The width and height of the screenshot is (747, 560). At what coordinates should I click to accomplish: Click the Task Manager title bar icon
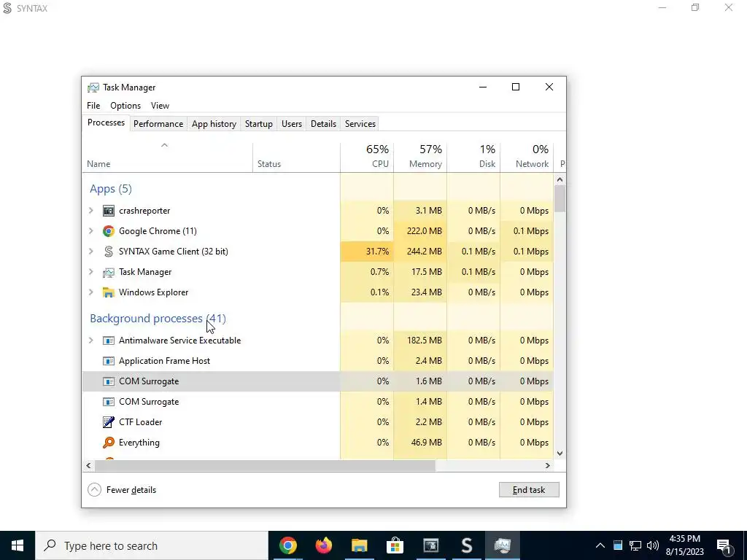[93, 87]
